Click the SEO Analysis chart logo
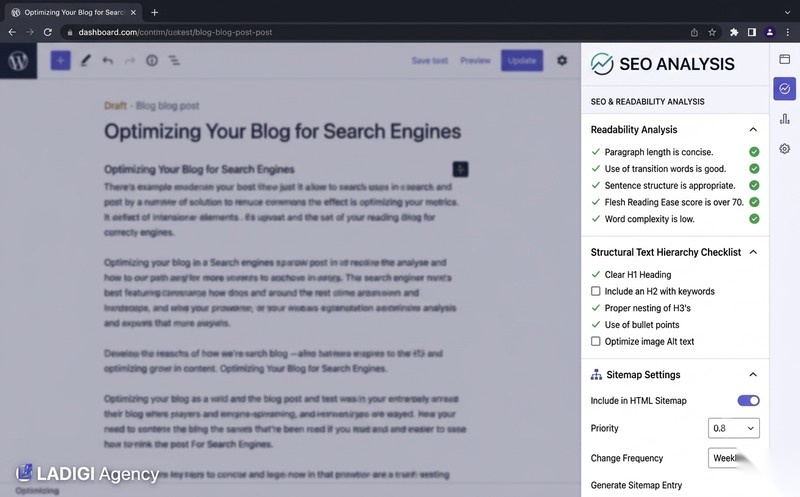This screenshot has height=497, width=800. (x=602, y=64)
